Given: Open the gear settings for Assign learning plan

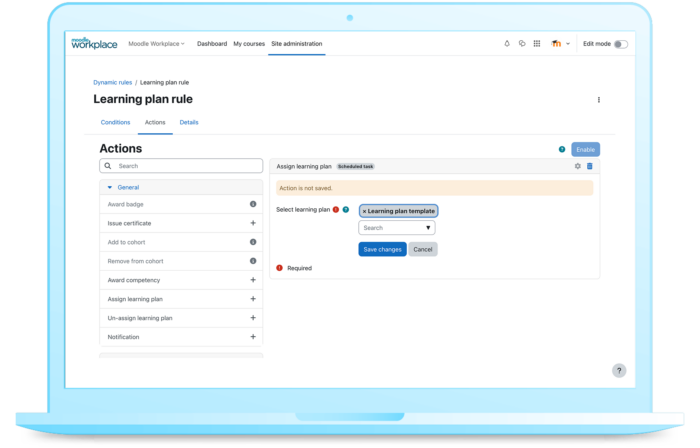Looking at the screenshot, I should pyautogui.click(x=577, y=166).
